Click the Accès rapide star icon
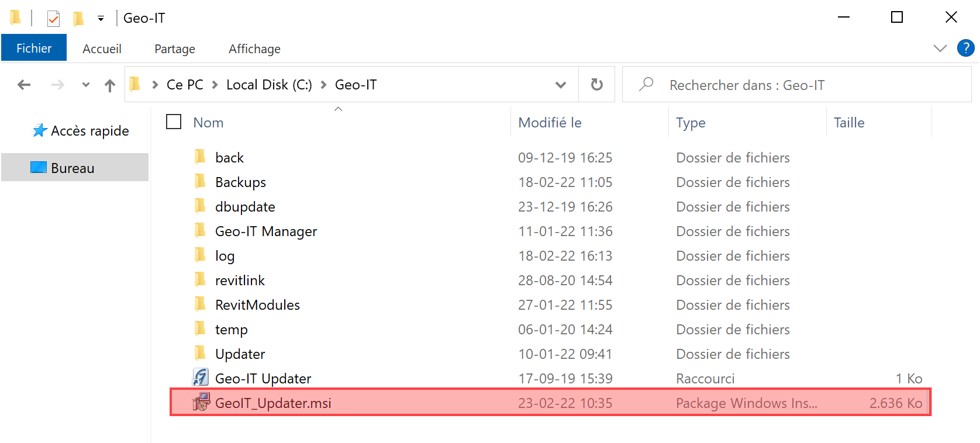Viewport: 980px width, 443px height. click(x=40, y=130)
